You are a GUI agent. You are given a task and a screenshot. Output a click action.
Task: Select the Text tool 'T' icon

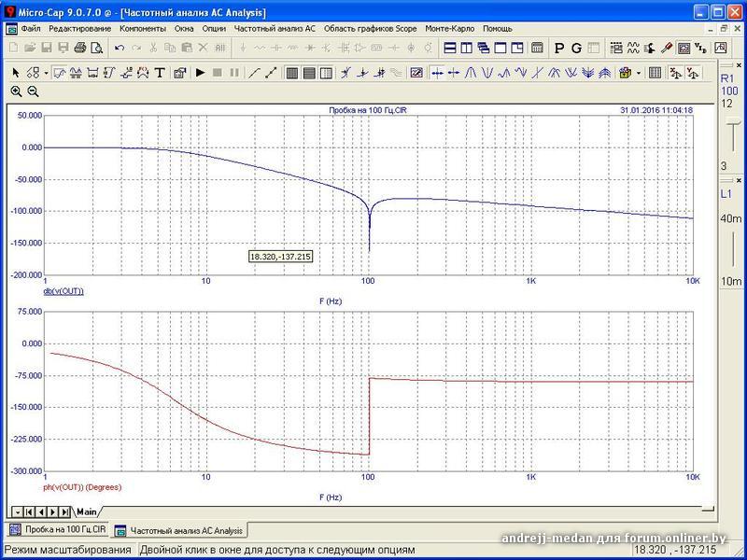(160, 73)
